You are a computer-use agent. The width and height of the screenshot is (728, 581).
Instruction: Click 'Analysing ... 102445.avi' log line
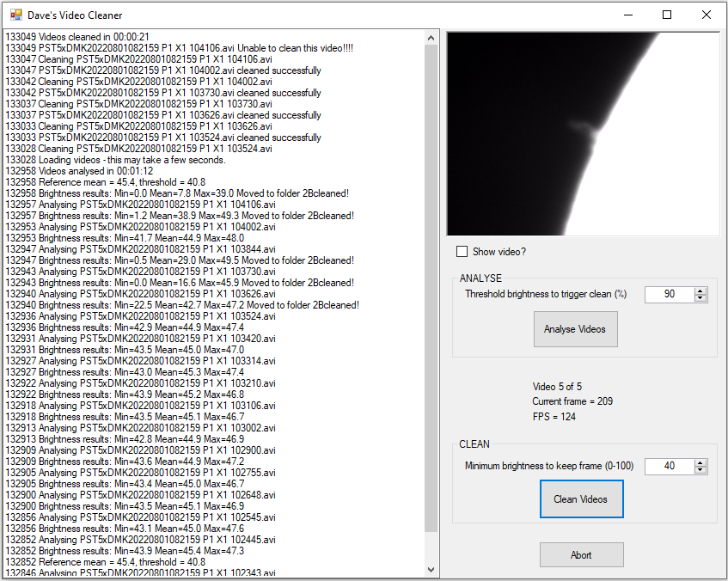point(140,539)
